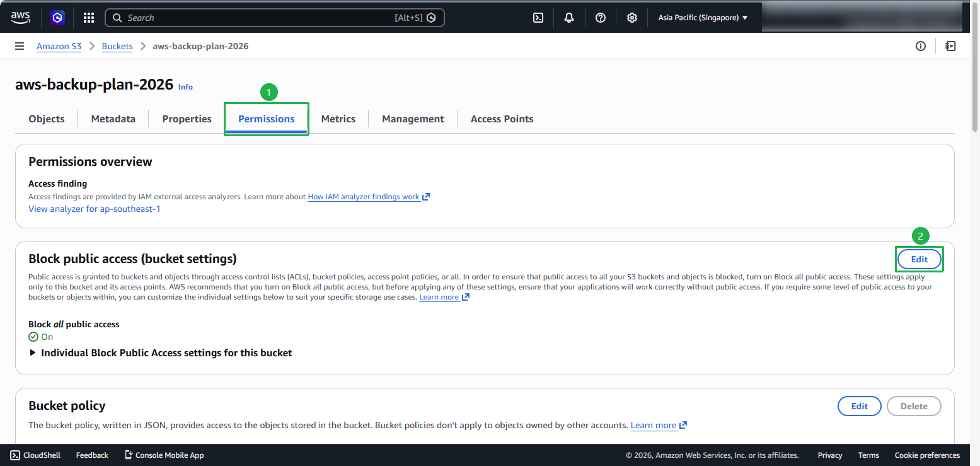This screenshot has height=466, width=980.
Task: Open the tutorials panel icon at right
Action: click(x=950, y=46)
